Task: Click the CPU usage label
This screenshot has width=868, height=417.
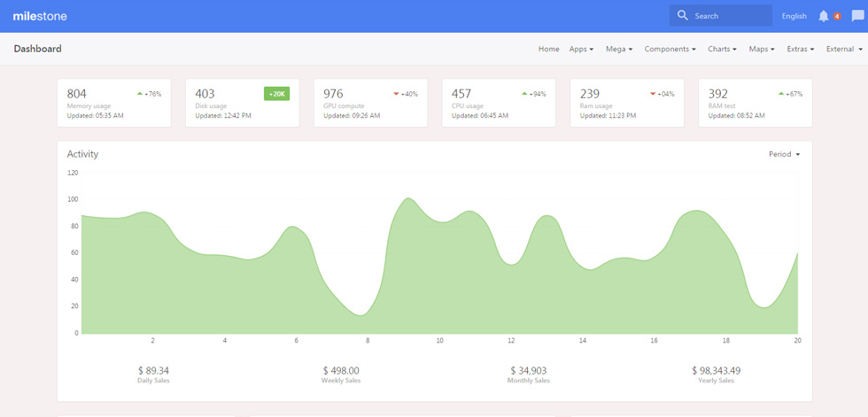Action: click(468, 105)
